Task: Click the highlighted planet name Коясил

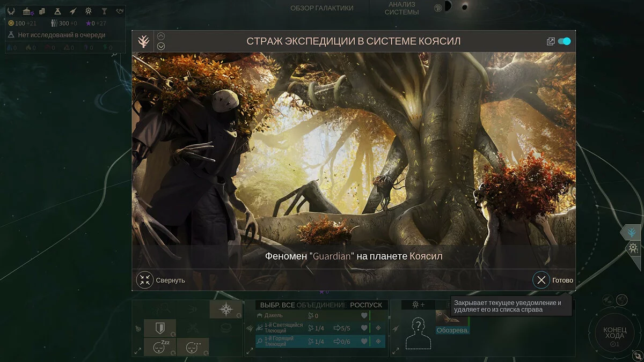Action: pos(426,256)
